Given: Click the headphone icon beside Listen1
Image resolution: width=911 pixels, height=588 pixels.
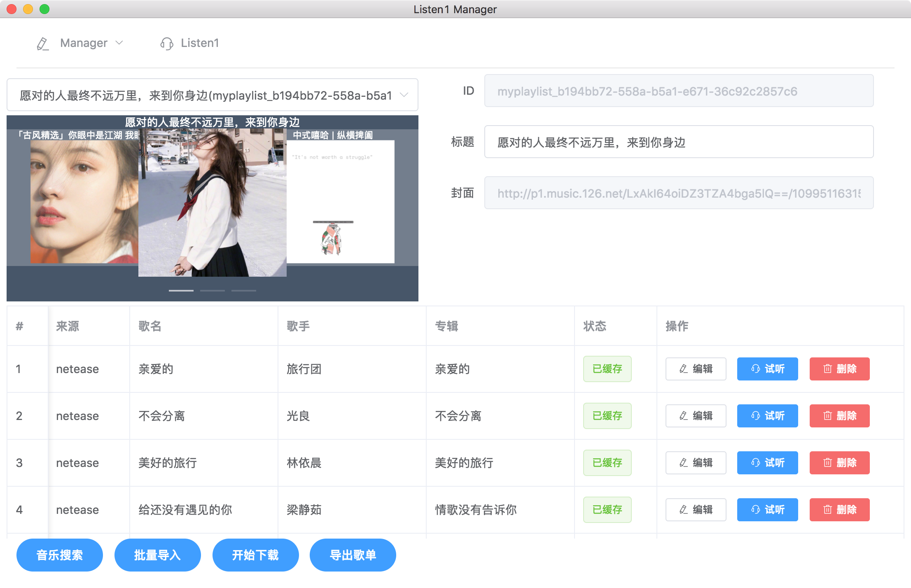Looking at the screenshot, I should 166,44.
